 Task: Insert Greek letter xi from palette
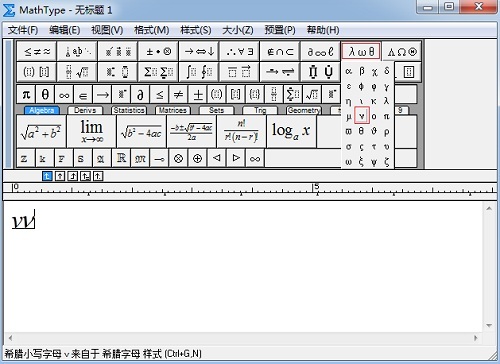coord(361,162)
